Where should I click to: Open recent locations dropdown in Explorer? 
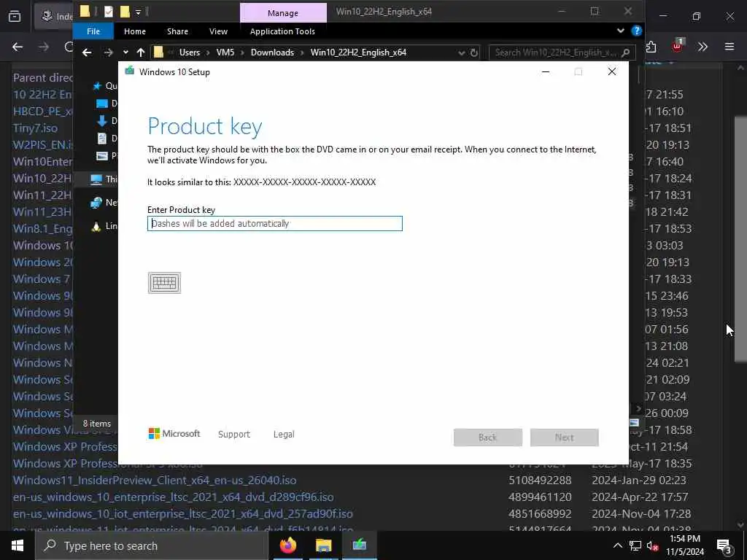[x=125, y=52]
